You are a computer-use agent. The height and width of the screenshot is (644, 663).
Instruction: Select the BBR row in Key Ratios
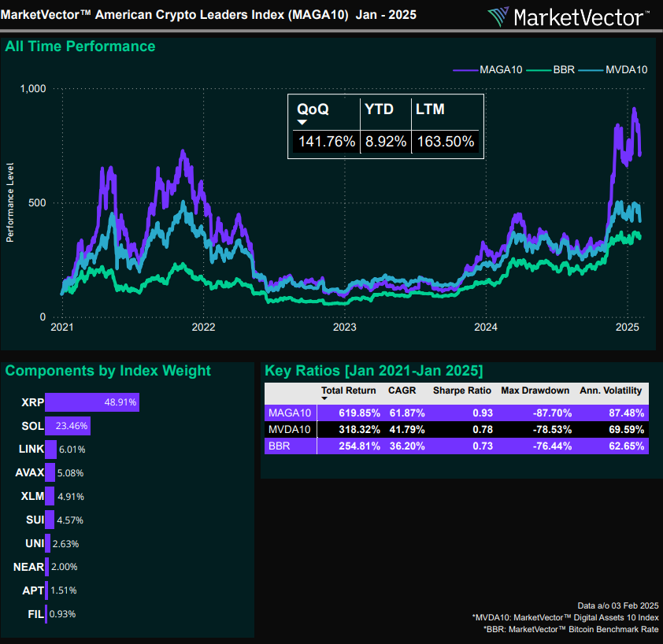(457, 446)
